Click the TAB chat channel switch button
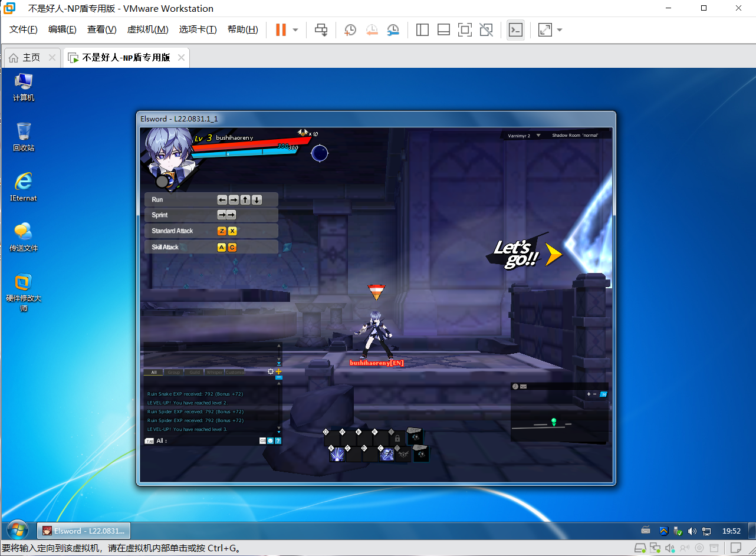This screenshot has height=556, width=756. (149, 440)
